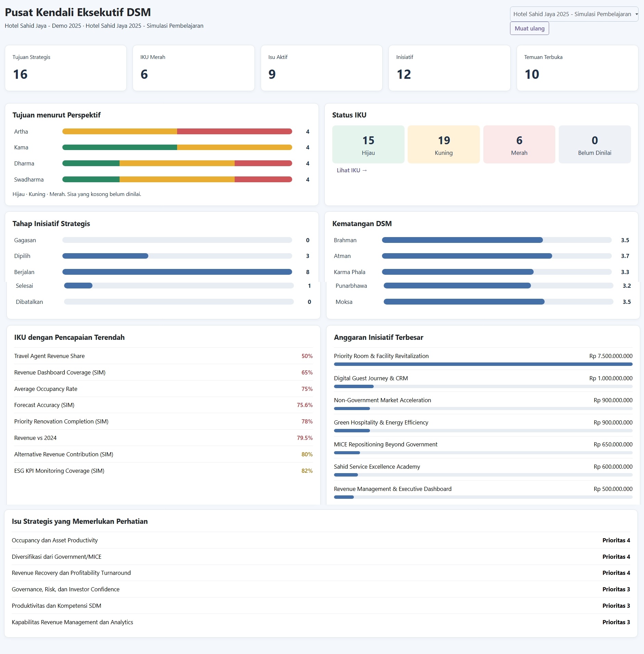The height and width of the screenshot is (654, 644).
Task: Click the Artha perspective bar
Action: (177, 132)
